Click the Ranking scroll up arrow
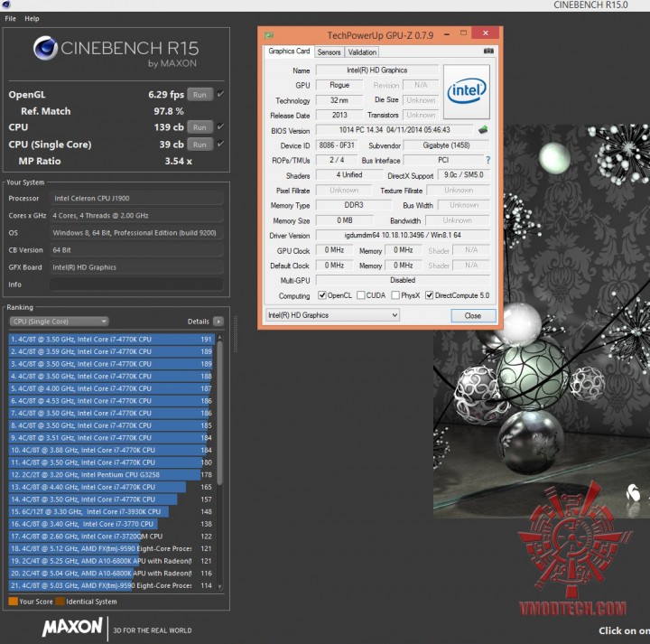650x644 pixels. 219,338
